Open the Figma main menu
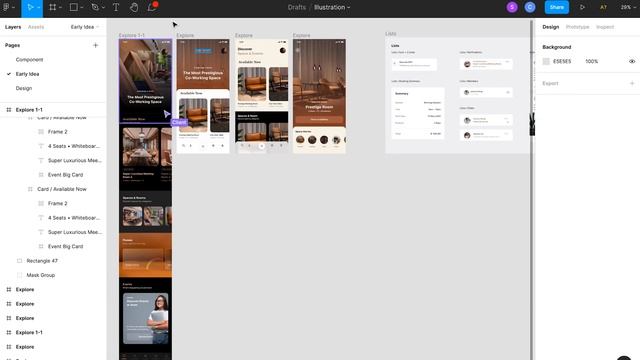The image size is (640, 360). coord(6,7)
